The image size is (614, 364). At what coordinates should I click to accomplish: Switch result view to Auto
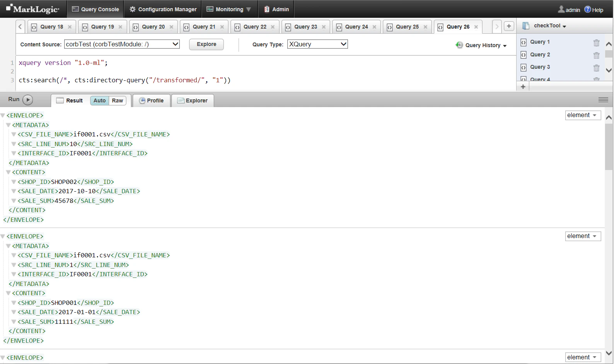pos(99,100)
